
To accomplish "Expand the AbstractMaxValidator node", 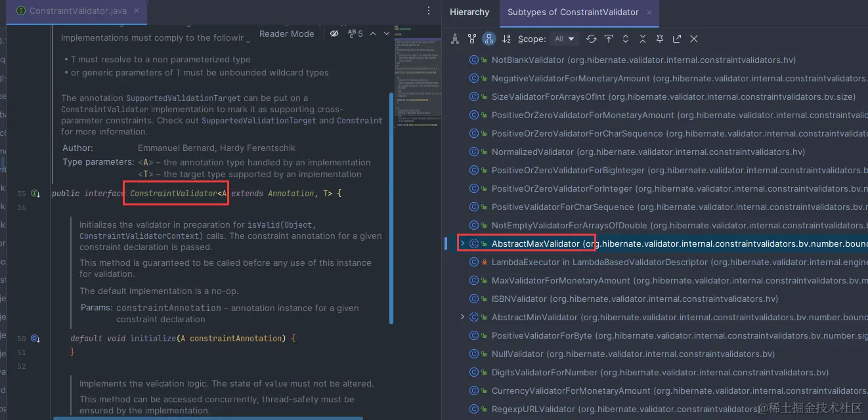I will click(x=462, y=243).
